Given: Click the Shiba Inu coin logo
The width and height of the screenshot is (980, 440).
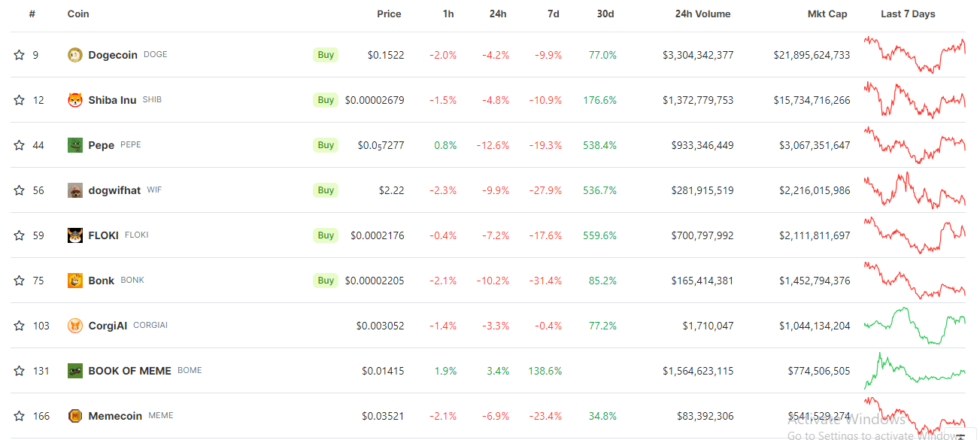Looking at the screenshot, I should (75, 100).
